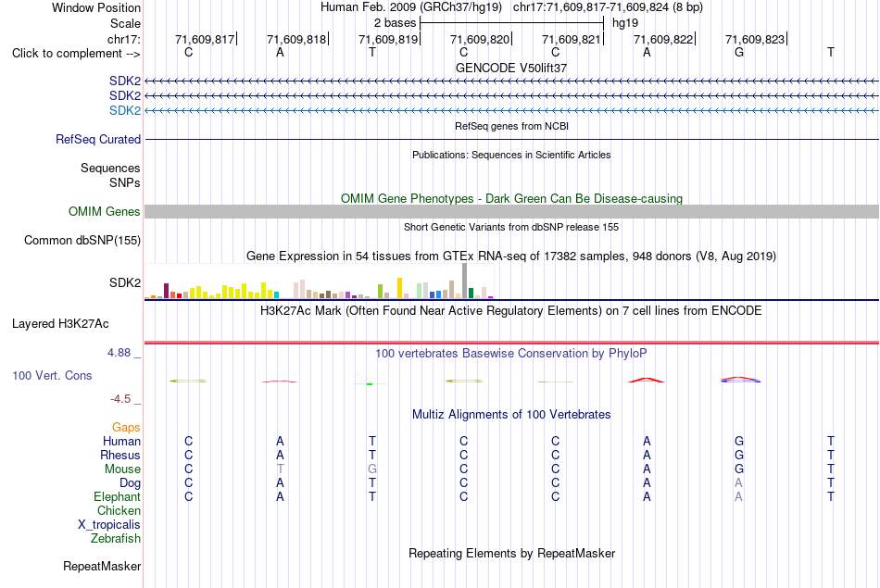This screenshot has height=588, width=880.
Task: Open the GTEx Gene Expression track title
Action: pyautogui.click(x=511, y=256)
